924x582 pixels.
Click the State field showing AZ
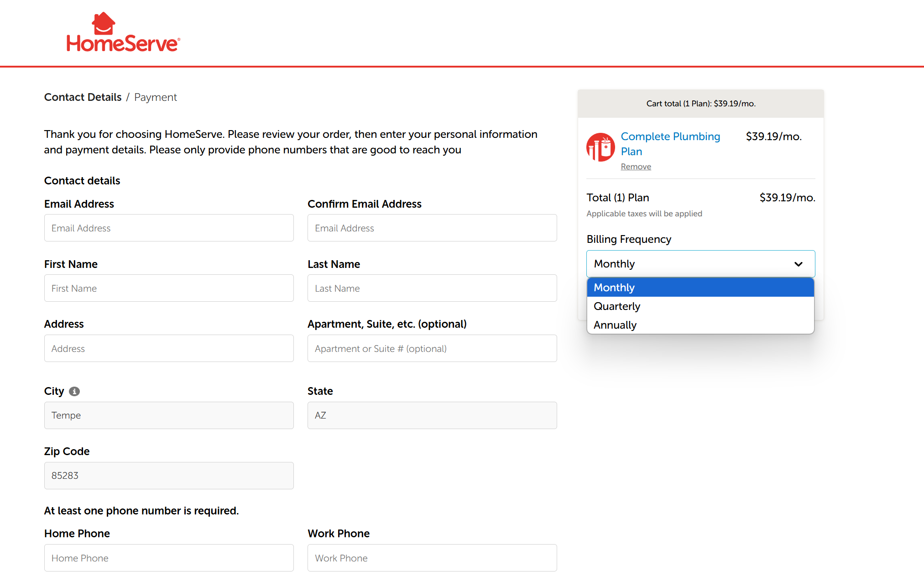tap(432, 415)
